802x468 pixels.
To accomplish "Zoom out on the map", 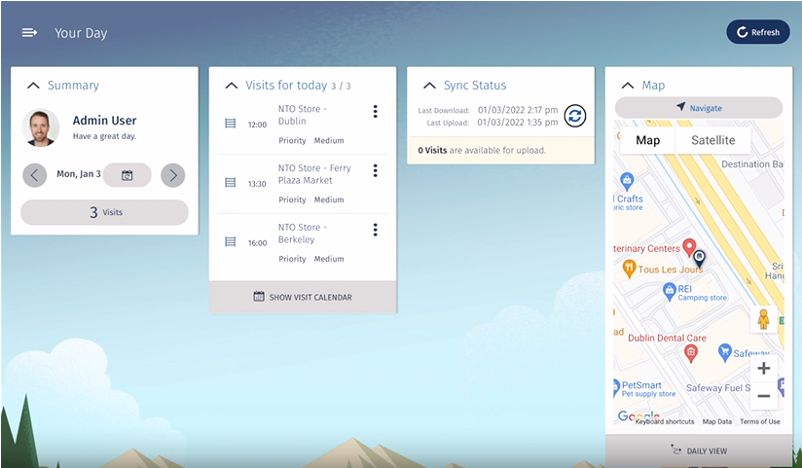I will (x=763, y=396).
